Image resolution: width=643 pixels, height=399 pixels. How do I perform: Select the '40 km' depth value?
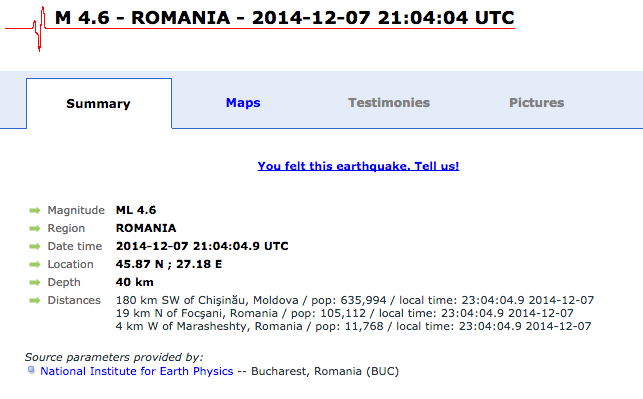coord(135,282)
